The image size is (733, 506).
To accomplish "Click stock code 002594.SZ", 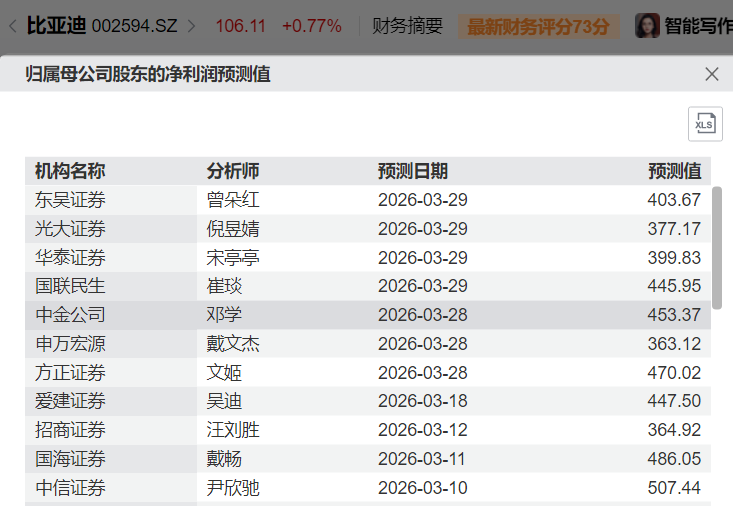I will coord(135,26).
